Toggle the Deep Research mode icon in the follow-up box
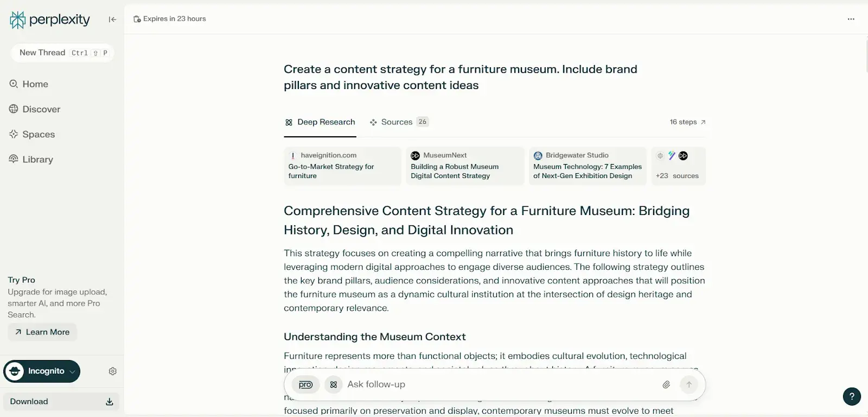Screen dimensions: 868x417 pos(334,384)
